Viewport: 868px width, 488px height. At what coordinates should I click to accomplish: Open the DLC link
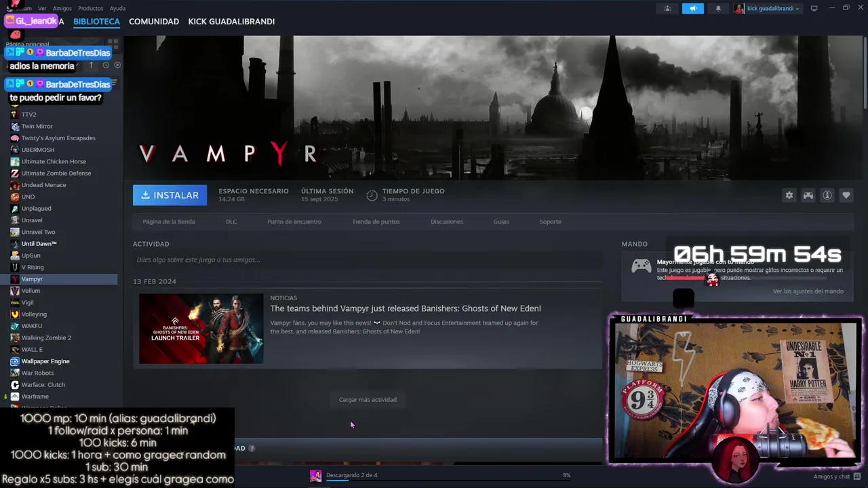tap(231, 222)
